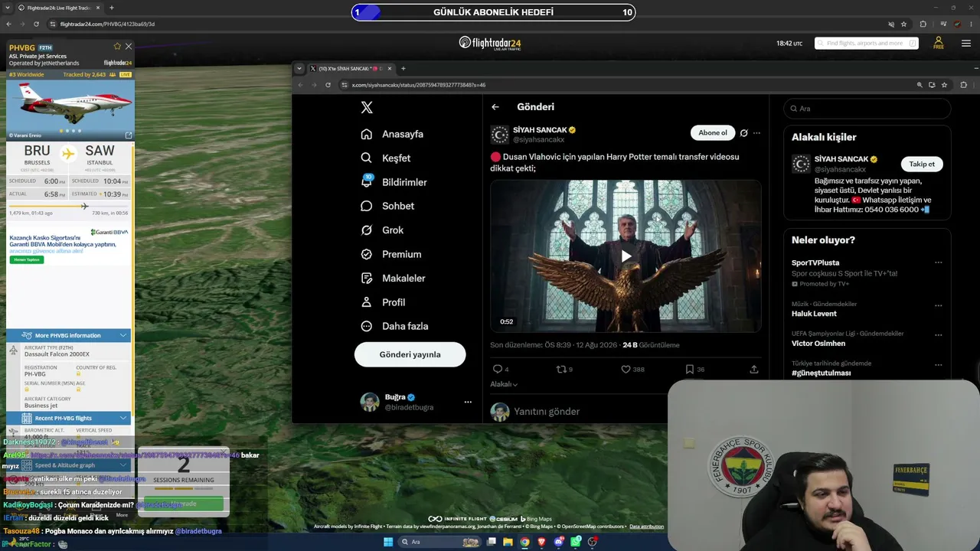This screenshot has height=551, width=980.
Task: Open options for Victor Osimhen trend
Action: click(x=938, y=335)
